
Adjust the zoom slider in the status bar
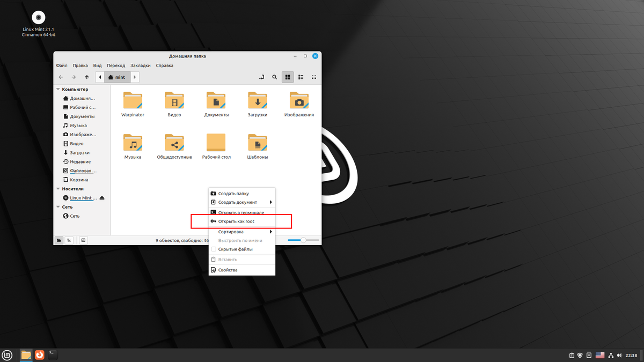click(302, 240)
